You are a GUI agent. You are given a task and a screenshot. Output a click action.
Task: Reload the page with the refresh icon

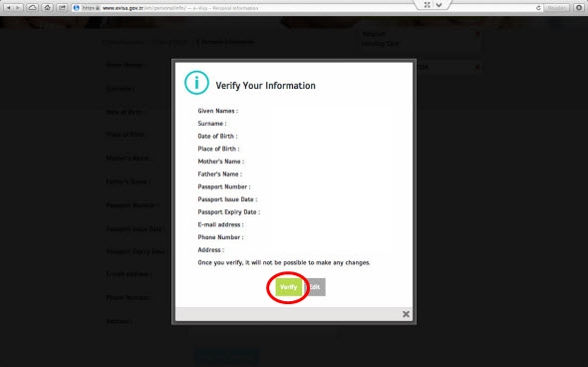pos(538,8)
